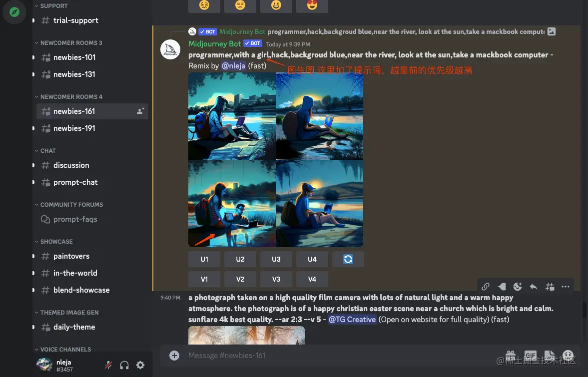The image size is (588, 377).
Task: Click the @nleja mention link
Action: pyautogui.click(x=233, y=65)
